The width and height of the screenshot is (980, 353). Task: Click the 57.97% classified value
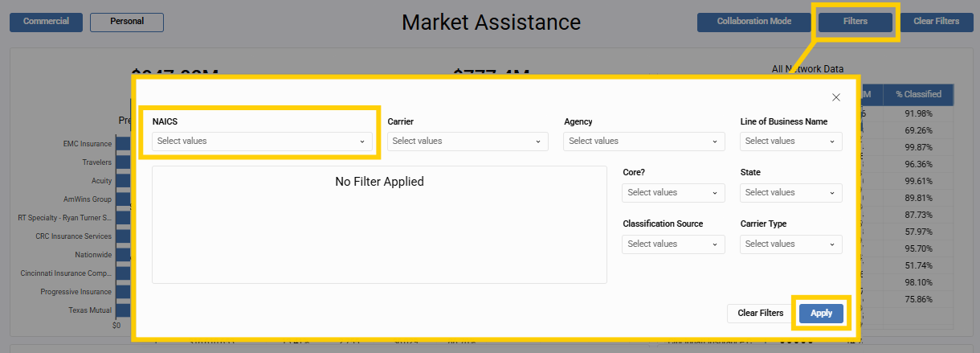pos(918,232)
